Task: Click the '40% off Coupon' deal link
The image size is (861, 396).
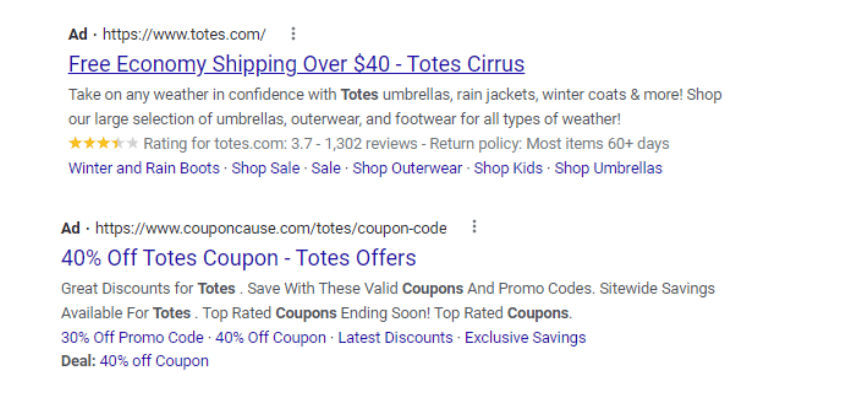Action: (x=154, y=361)
